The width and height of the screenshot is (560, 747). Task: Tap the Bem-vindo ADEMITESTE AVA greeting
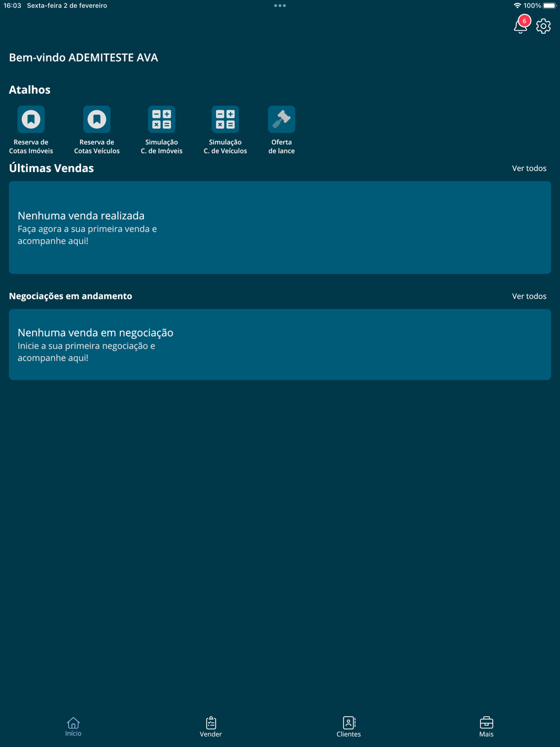point(83,58)
